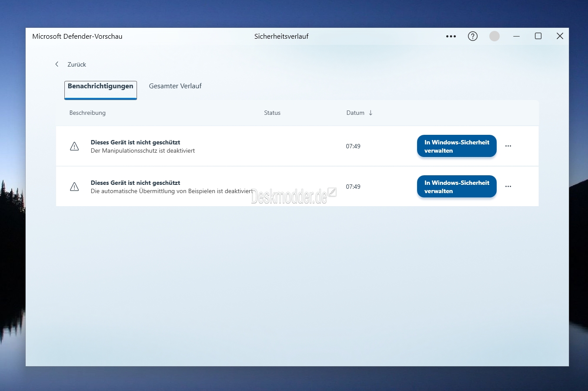588x391 pixels.
Task: Toggle the Datum sort arrow
Action: (371, 113)
